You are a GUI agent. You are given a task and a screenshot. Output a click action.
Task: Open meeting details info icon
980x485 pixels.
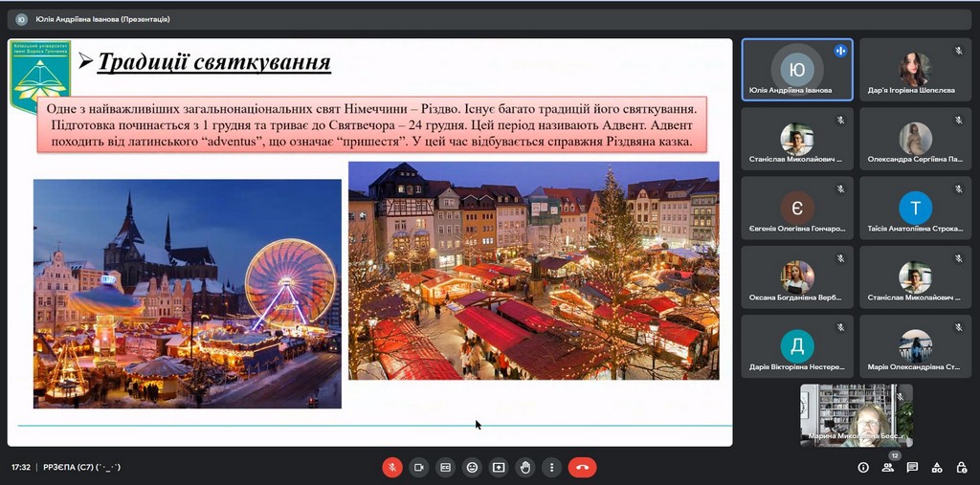(x=863, y=468)
